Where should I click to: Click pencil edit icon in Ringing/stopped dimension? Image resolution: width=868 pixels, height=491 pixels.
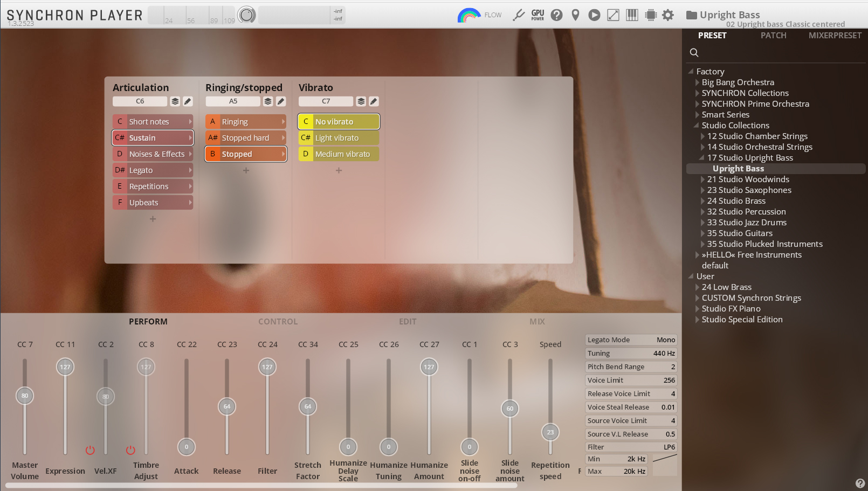[281, 101]
